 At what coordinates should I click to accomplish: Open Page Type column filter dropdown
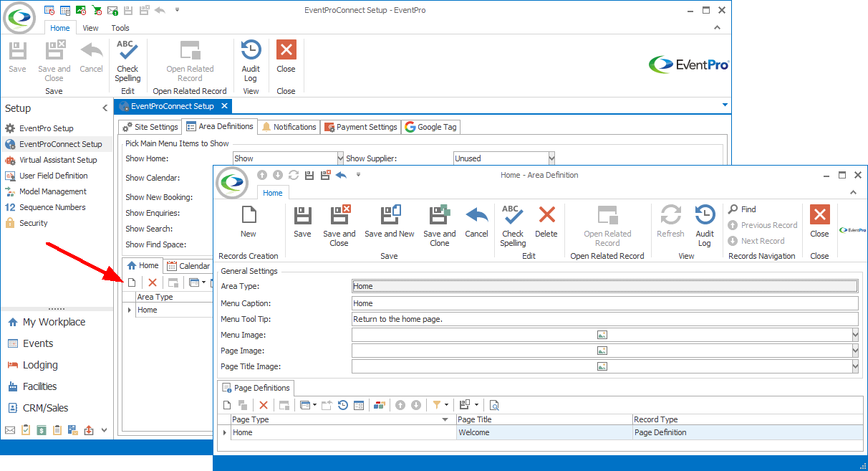click(445, 419)
